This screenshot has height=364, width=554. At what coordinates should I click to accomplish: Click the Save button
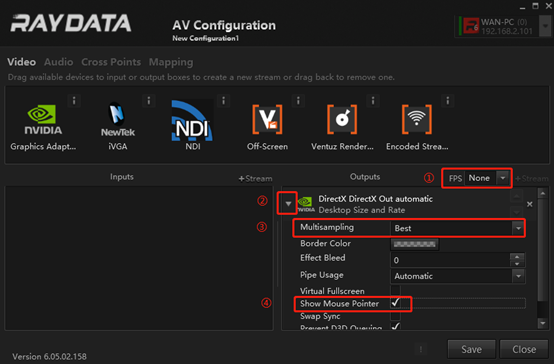point(471,349)
